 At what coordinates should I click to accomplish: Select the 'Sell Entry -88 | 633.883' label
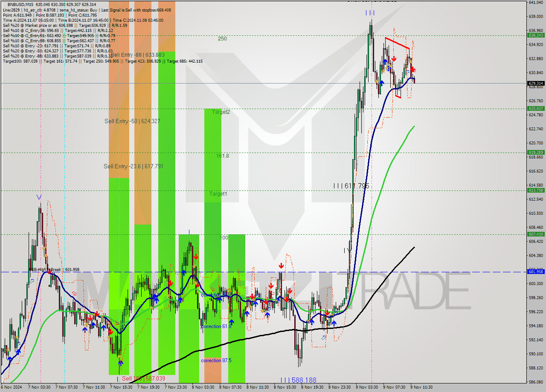click(138, 55)
